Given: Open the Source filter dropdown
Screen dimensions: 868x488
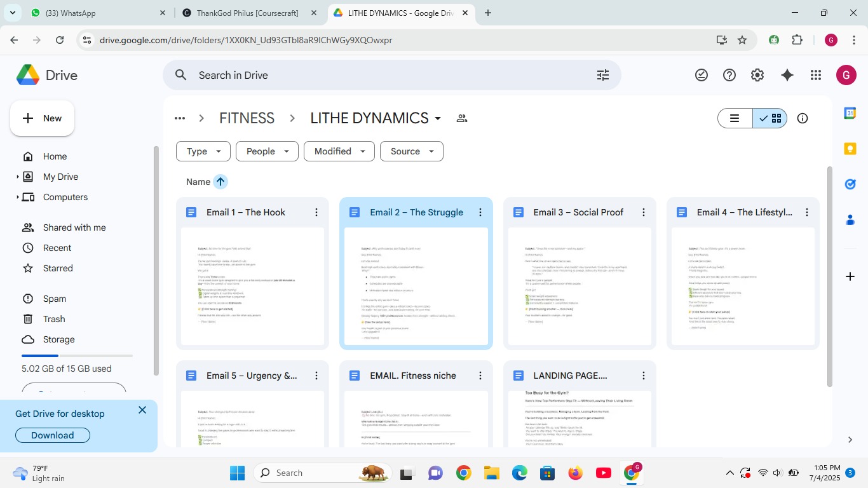Looking at the screenshot, I should tap(412, 151).
